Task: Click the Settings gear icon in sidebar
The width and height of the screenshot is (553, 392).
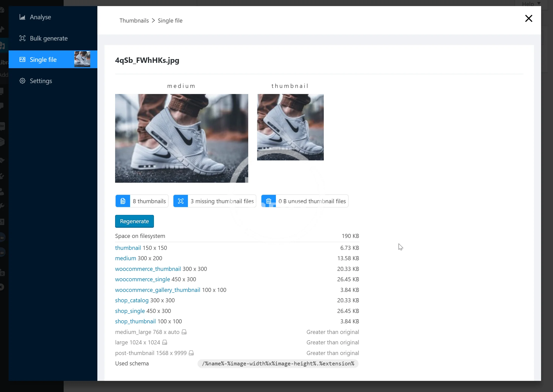Action: pos(22,81)
